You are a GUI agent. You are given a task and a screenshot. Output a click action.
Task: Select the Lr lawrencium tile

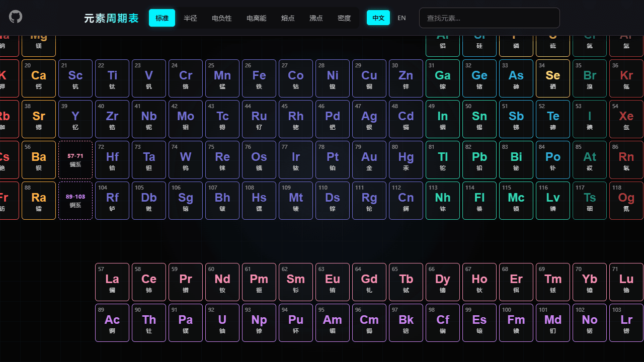click(626, 323)
